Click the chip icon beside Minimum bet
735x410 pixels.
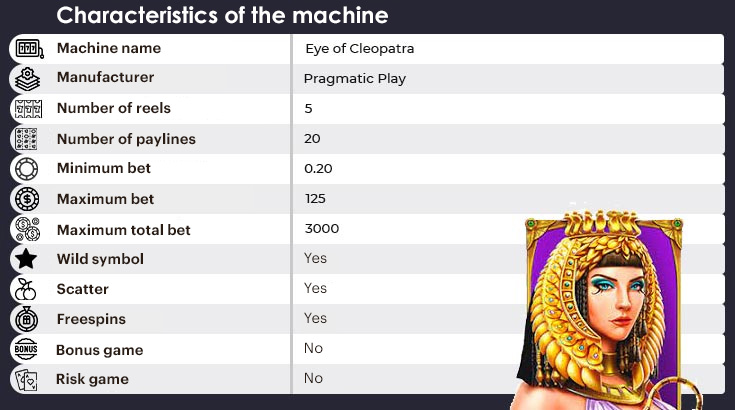[27, 169]
